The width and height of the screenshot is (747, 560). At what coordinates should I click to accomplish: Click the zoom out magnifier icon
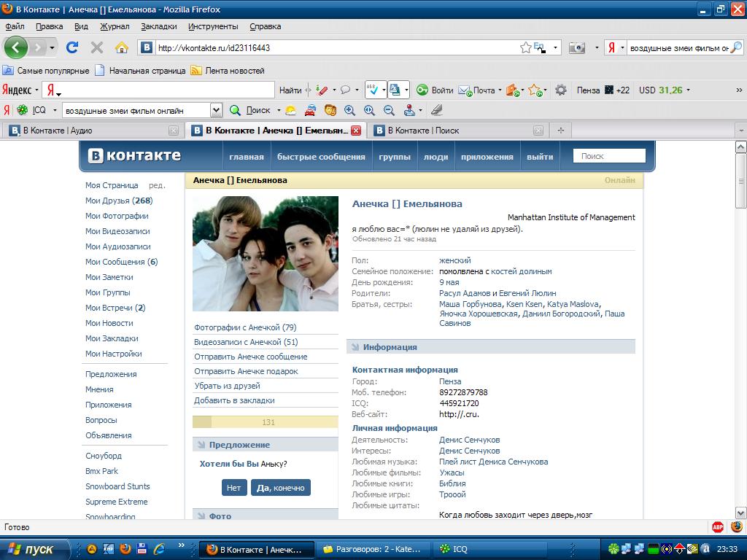tap(390, 111)
